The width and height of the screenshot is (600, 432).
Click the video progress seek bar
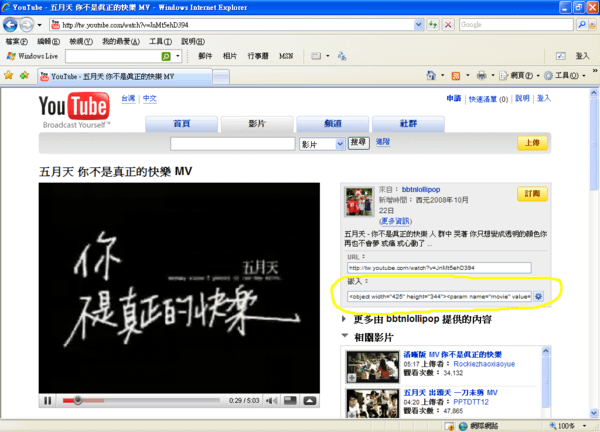(141, 401)
